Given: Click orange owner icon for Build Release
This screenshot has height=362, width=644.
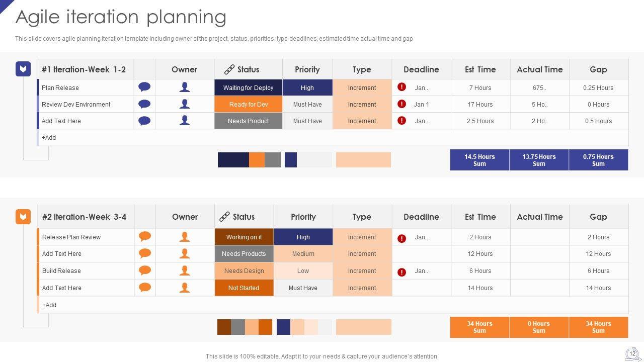Looking at the screenshot, I should click(x=185, y=270).
